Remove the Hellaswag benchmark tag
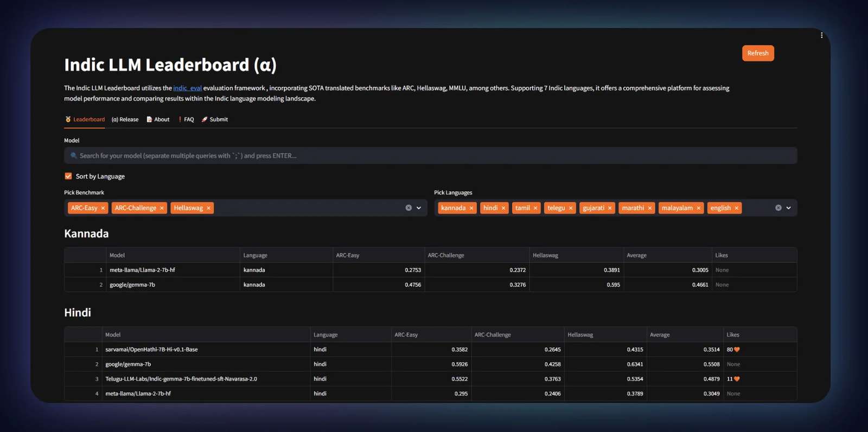Viewport: 868px width, 432px height. pyautogui.click(x=208, y=208)
